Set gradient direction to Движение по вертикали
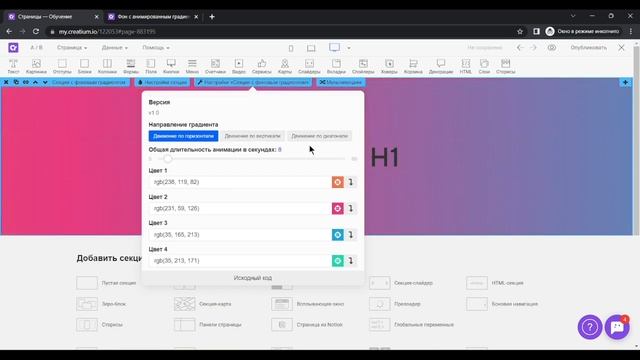 click(x=252, y=136)
